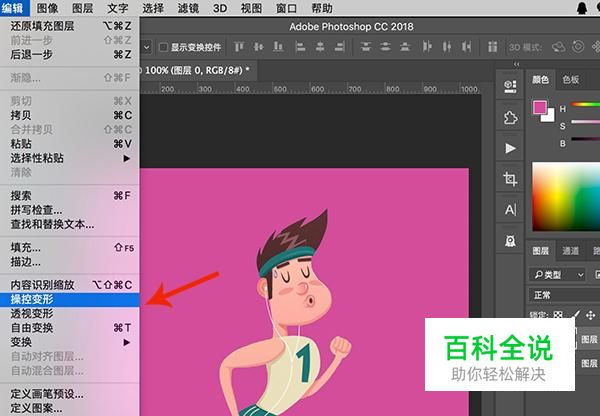This screenshot has height=416, width=600.
Task: Choose 自由变换 menu entry
Action: (70, 328)
